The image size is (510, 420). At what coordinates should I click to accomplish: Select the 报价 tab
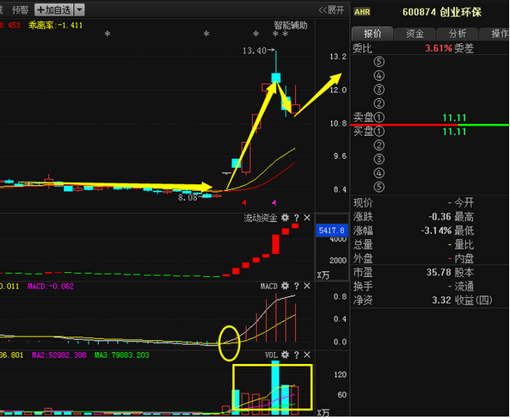pos(372,34)
